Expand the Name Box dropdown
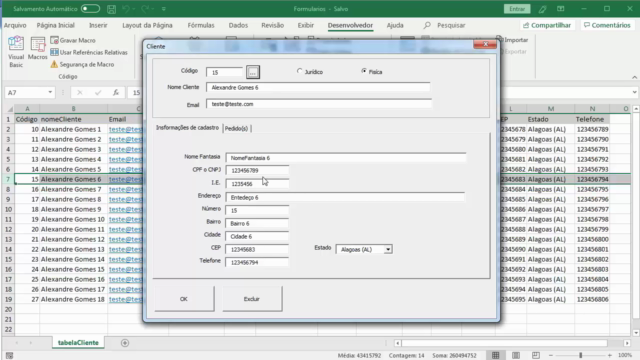 50,92
